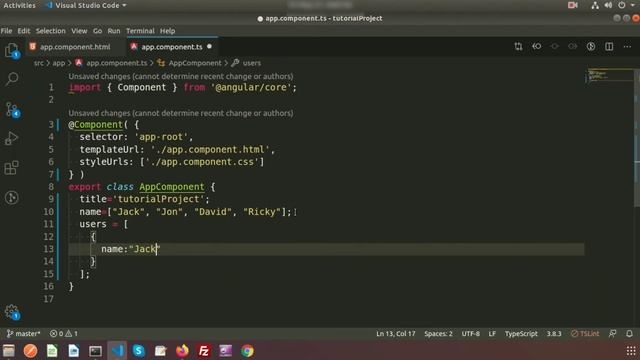Click TypeScript version 3.8.3
Screen dimensions: 640x360
554,333
